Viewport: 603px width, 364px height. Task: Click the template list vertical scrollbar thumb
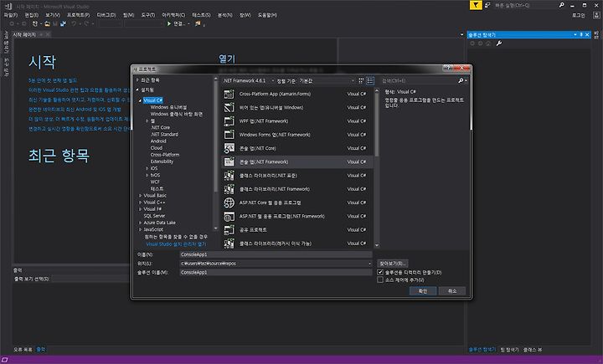click(377, 125)
